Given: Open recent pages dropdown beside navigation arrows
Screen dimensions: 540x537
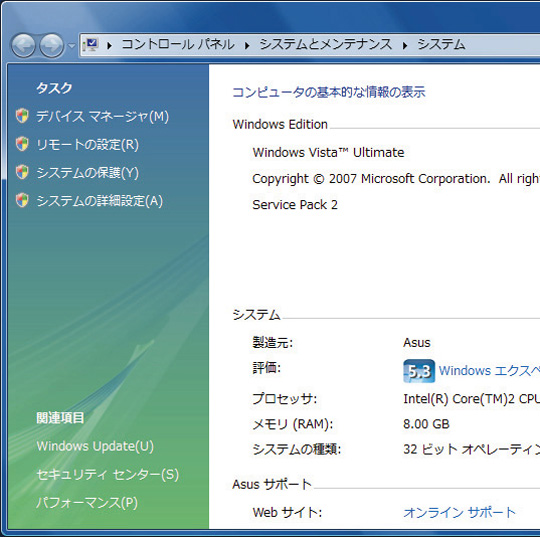Looking at the screenshot, I should 71,45.
